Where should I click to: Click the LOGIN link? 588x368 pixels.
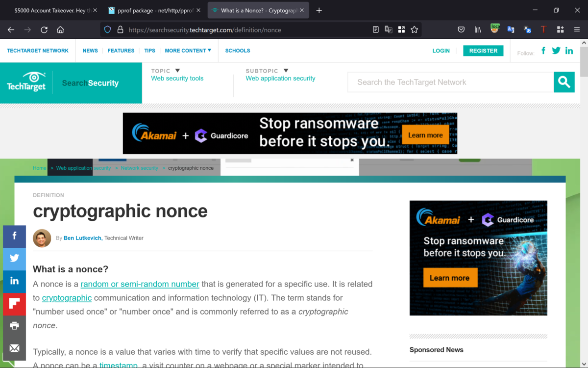[441, 51]
